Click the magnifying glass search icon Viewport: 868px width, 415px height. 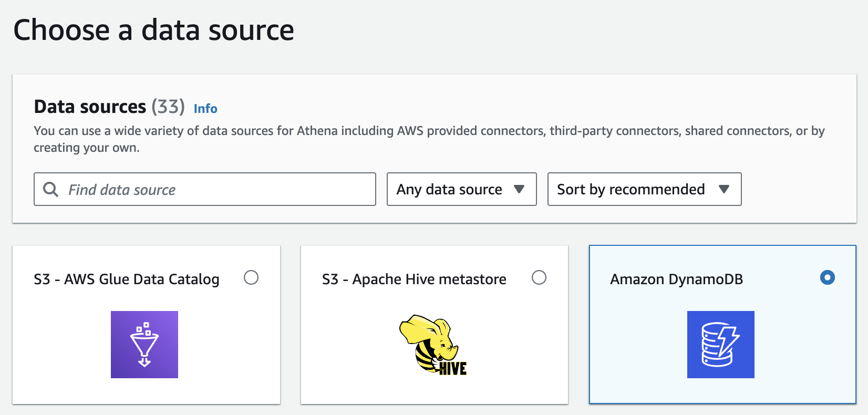click(x=50, y=189)
